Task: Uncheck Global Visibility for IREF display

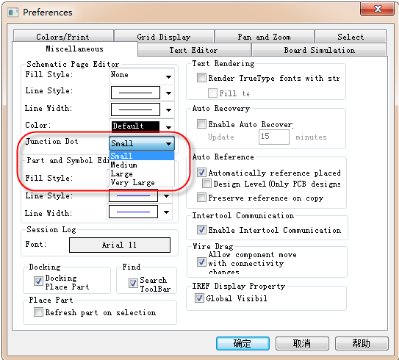Action: 199,298
